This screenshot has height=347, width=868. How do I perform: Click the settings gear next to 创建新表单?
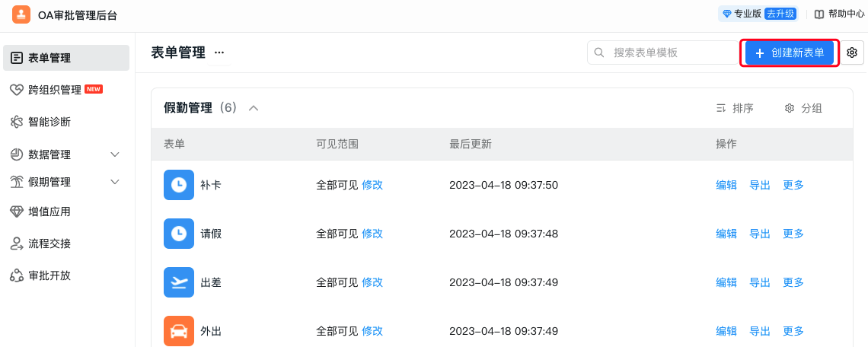(x=852, y=53)
